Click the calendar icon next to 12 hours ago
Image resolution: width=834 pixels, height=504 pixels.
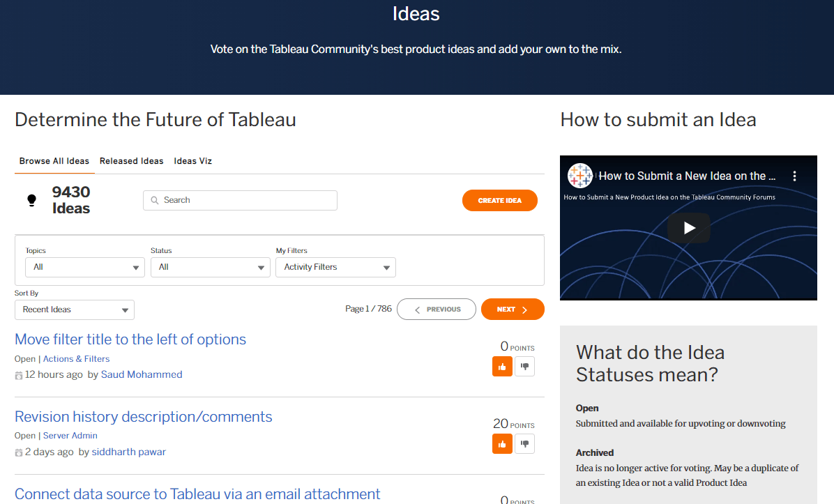coord(19,374)
